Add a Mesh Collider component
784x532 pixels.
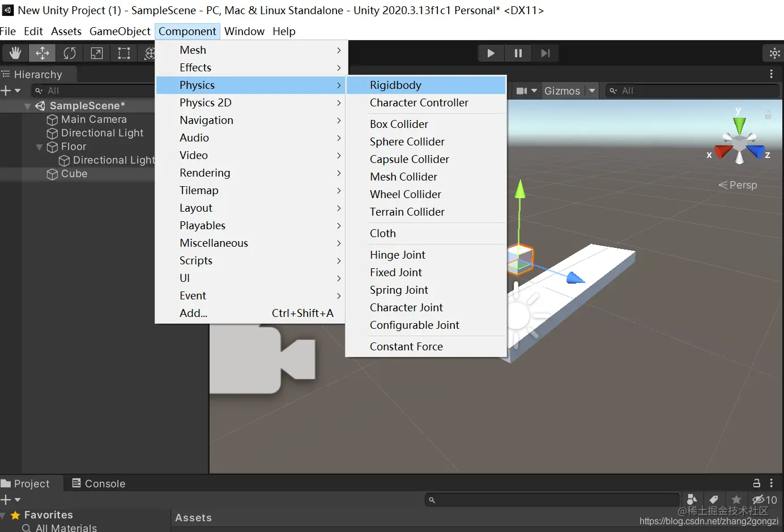pos(425,177)
